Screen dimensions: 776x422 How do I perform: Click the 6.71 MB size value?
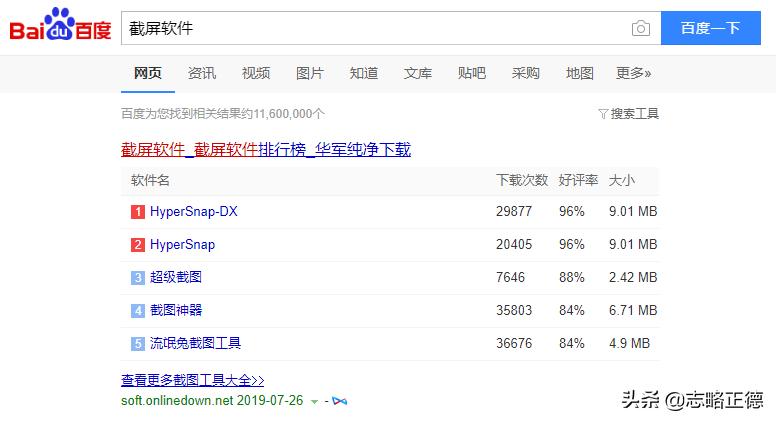tap(633, 310)
